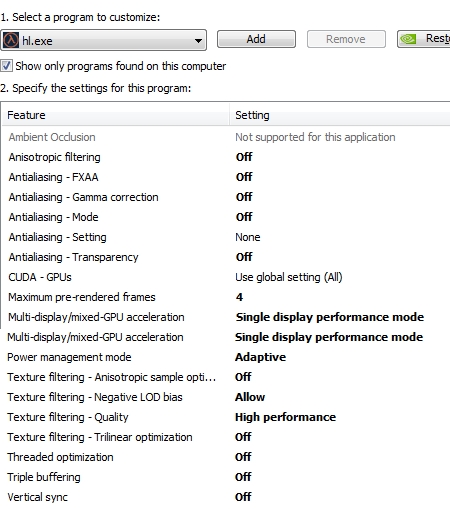
Task: Select Texture filtering - Negative LOD bias row
Action: (226, 397)
